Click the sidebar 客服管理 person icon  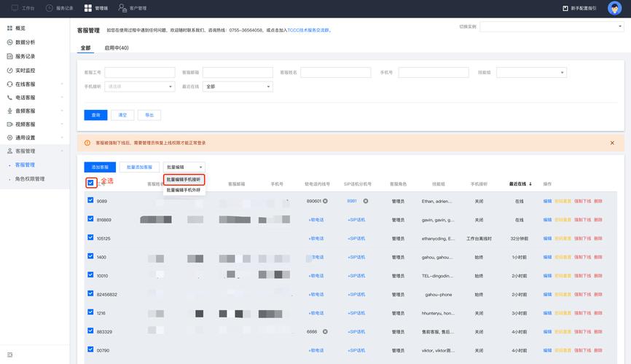pos(9,151)
